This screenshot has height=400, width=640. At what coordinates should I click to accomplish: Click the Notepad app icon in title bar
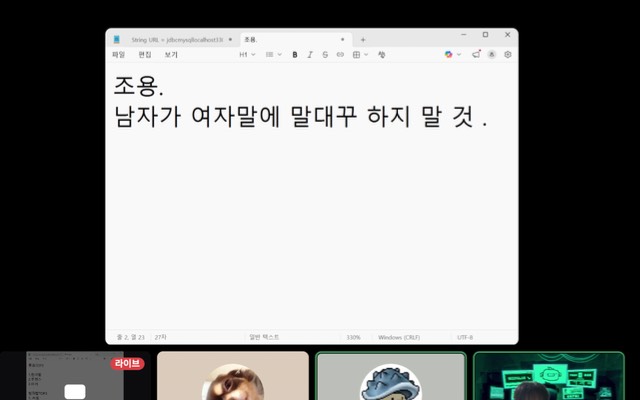116,40
